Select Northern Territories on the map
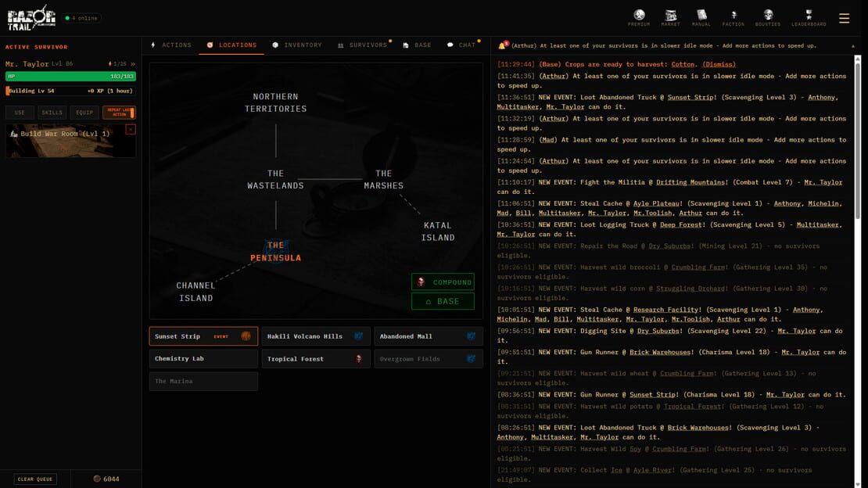The height and width of the screenshot is (488, 868). point(276,102)
